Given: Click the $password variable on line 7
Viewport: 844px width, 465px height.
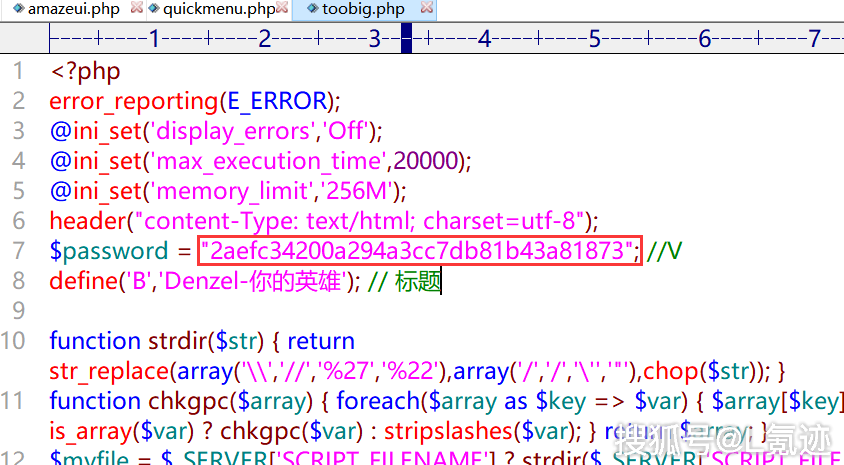Looking at the screenshot, I should 108,251.
